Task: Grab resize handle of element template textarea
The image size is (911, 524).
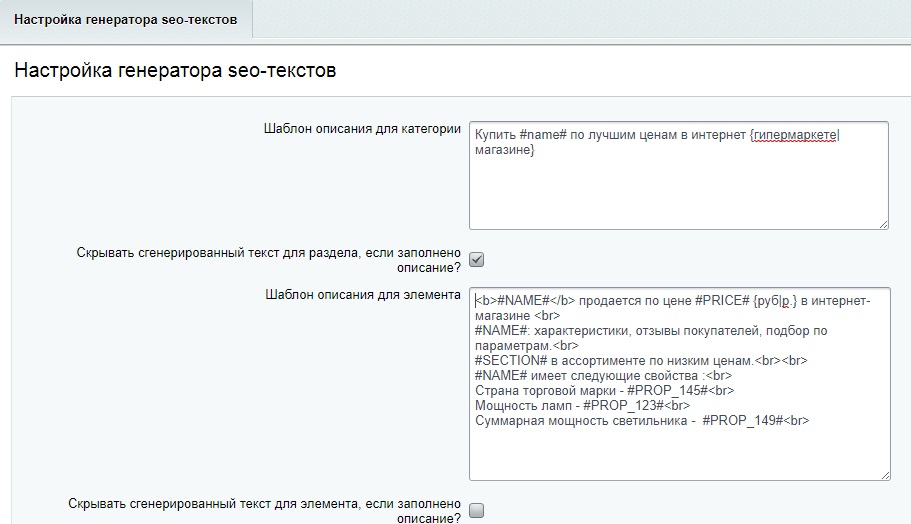Action: [884, 474]
